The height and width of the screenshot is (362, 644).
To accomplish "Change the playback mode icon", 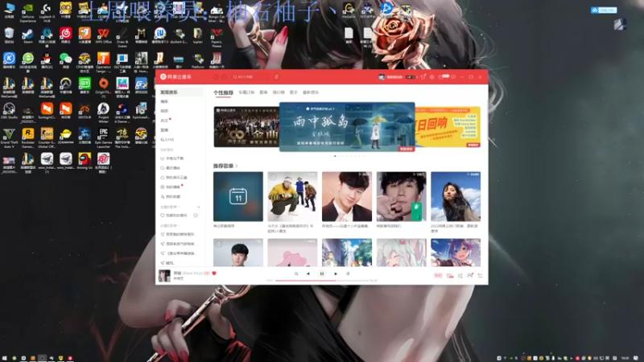I will point(296,274).
